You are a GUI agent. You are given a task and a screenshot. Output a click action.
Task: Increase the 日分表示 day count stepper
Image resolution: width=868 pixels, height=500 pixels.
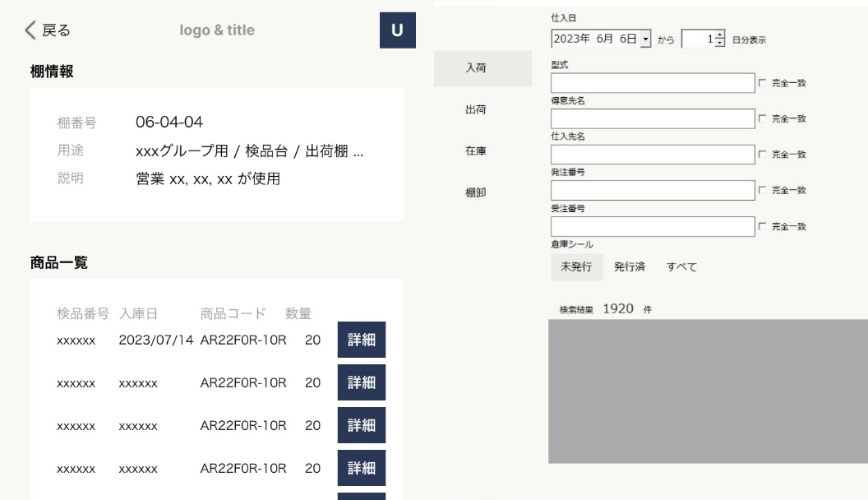[720, 35]
